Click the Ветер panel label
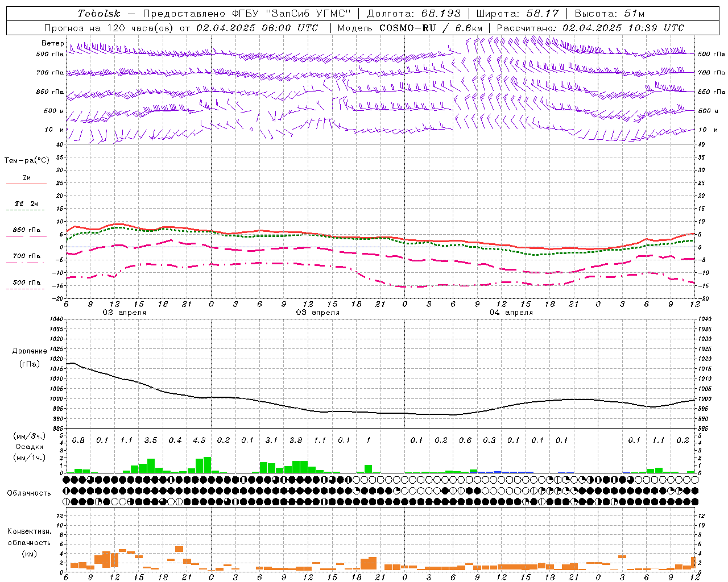 (53, 43)
